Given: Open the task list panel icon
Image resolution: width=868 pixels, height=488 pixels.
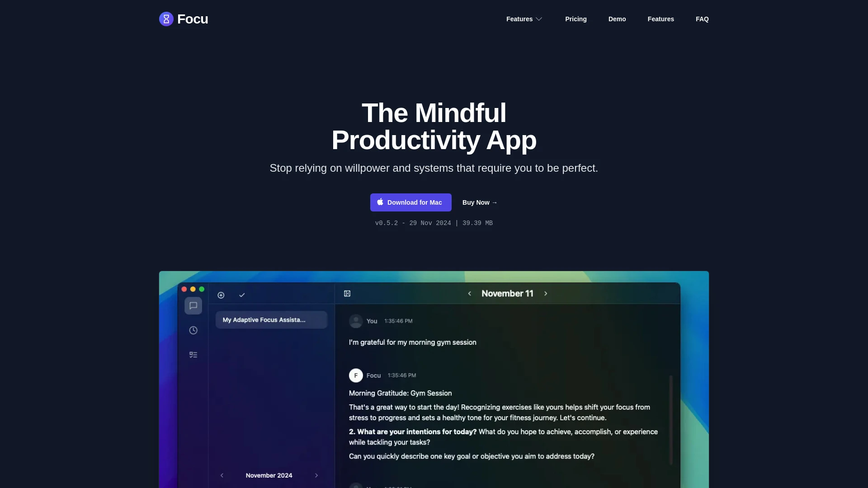Looking at the screenshot, I should tap(193, 355).
